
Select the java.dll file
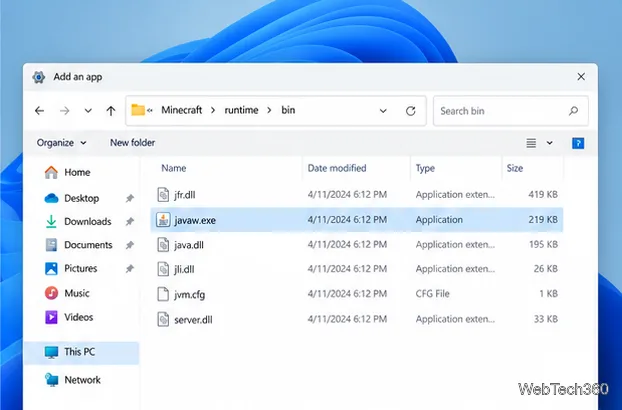[357, 245]
